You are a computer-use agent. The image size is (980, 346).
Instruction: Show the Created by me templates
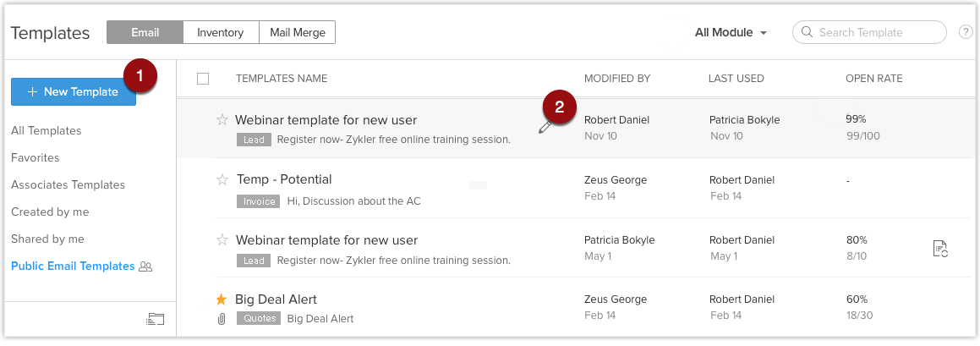pos(50,212)
